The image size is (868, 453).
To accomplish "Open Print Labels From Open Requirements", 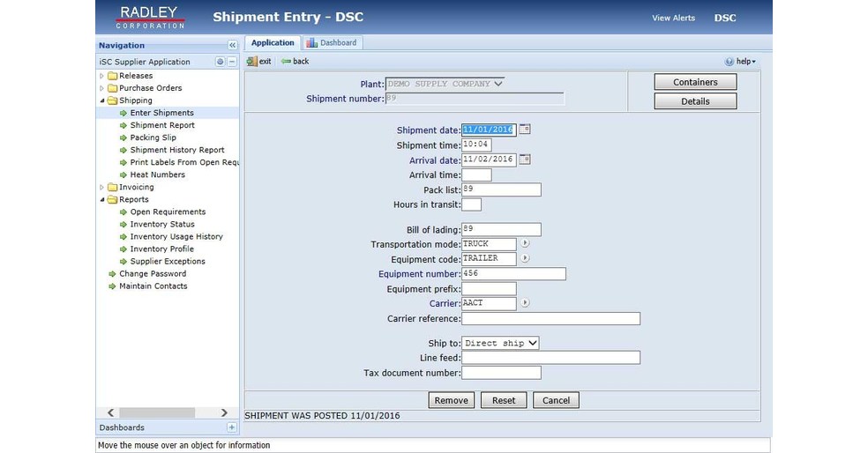I will point(184,163).
